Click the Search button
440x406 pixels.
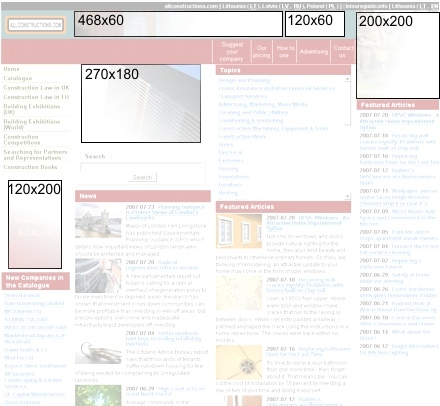coord(142,177)
